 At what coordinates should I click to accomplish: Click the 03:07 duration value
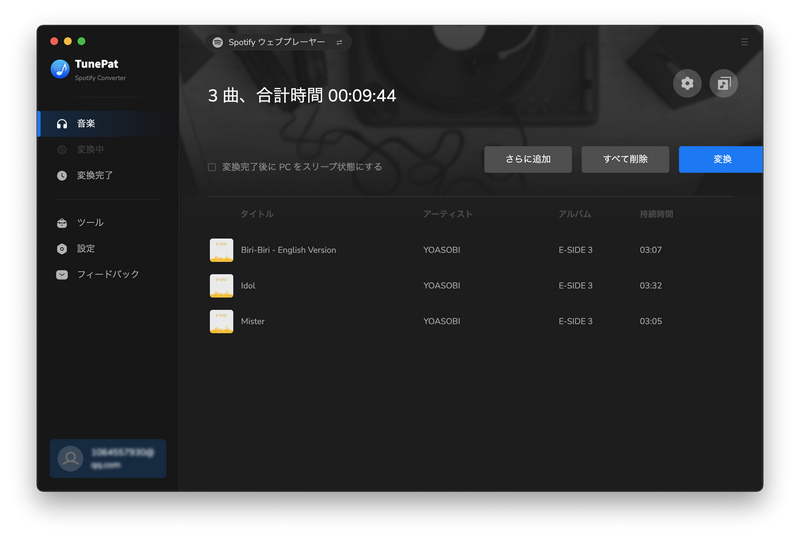pos(651,250)
